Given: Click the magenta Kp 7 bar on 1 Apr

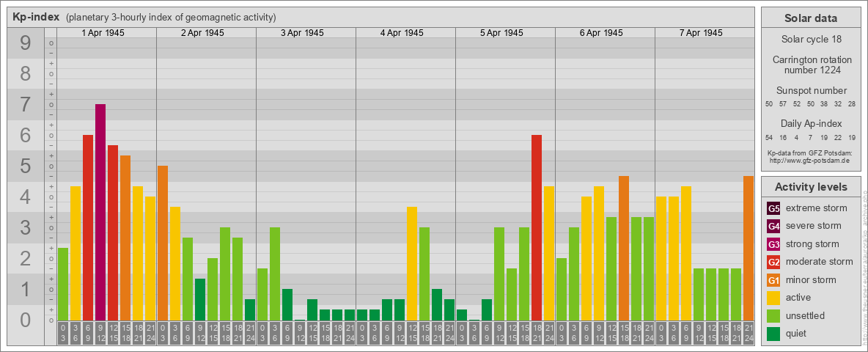Looking at the screenshot, I should pyautogui.click(x=100, y=213).
